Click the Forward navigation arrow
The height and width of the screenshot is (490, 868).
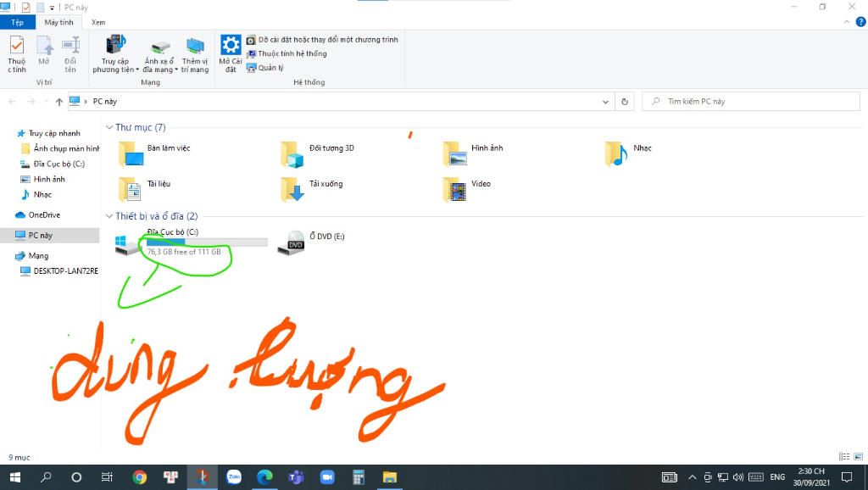point(31,102)
